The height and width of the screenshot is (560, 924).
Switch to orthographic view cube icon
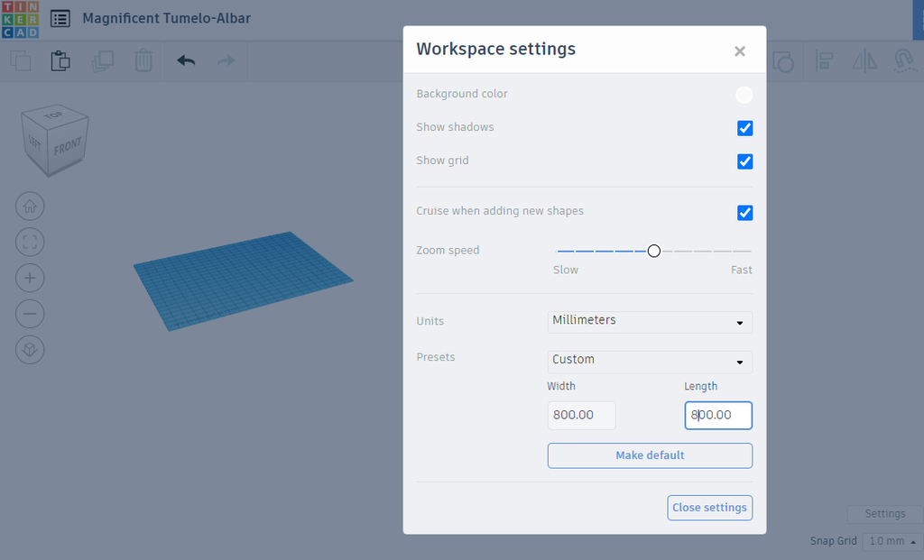[30, 350]
